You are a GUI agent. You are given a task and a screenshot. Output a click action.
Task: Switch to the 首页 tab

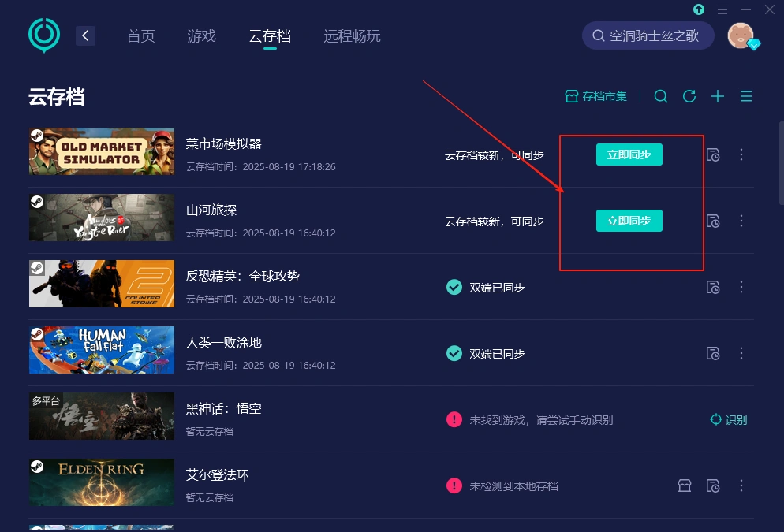point(140,36)
